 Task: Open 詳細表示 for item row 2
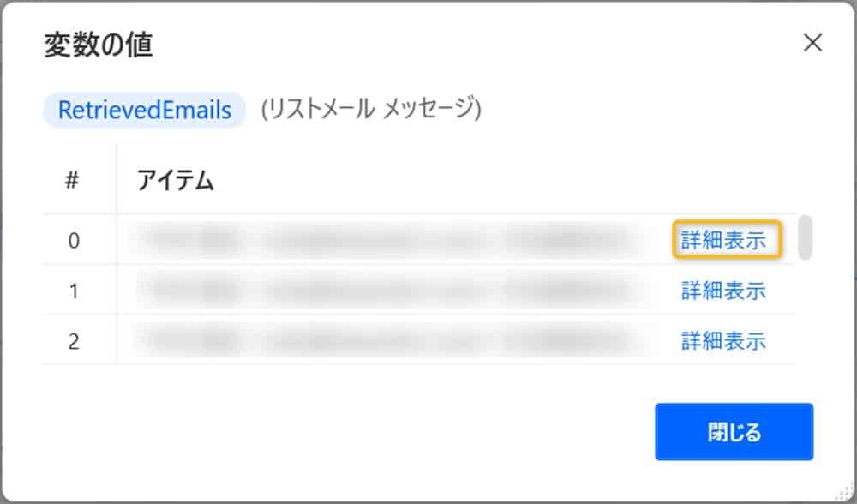pos(723,341)
